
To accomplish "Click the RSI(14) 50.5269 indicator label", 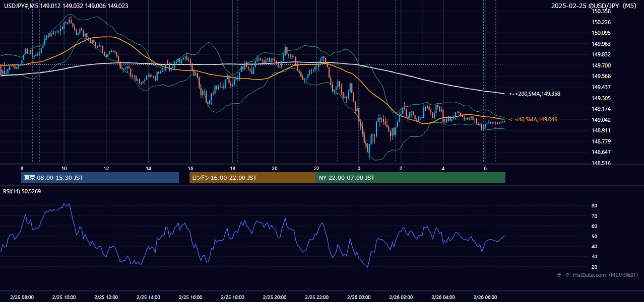I will click(x=22, y=191).
